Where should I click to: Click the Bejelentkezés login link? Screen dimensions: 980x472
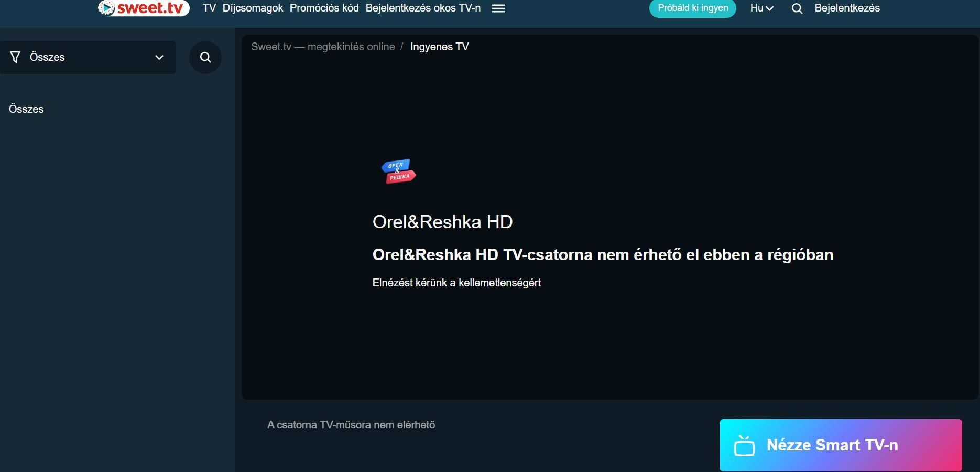pos(847,8)
